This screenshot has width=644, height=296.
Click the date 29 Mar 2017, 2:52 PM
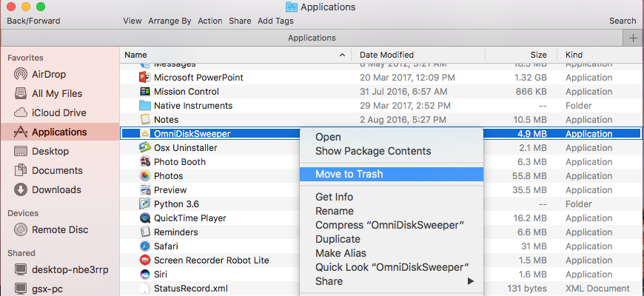pyautogui.click(x=405, y=106)
